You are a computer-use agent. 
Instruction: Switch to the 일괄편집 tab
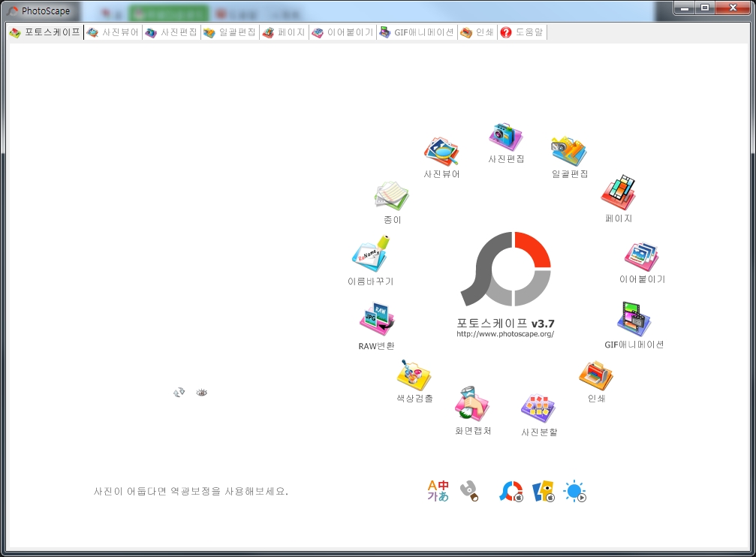230,32
